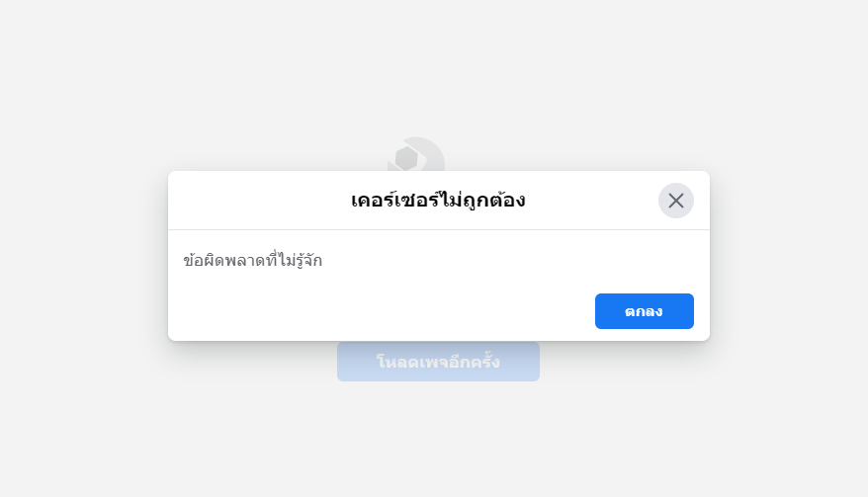Screen dimensions: 868x497
Task: Select the gray error description line
Action: coord(253,261)
